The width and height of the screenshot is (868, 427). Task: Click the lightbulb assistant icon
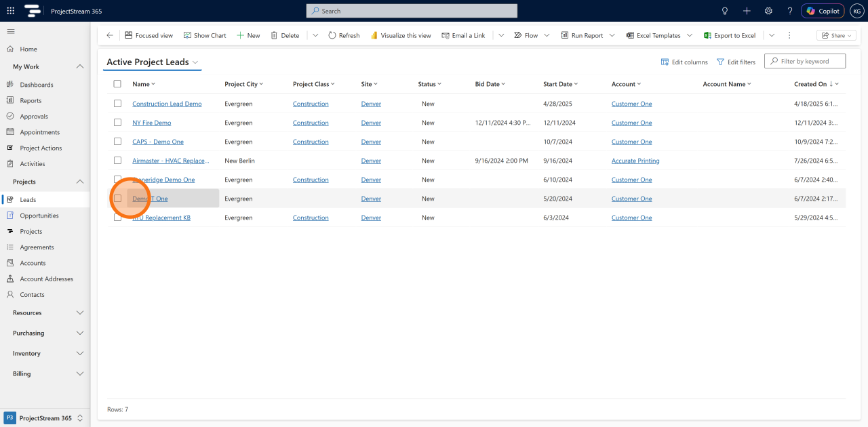(725, 11)
